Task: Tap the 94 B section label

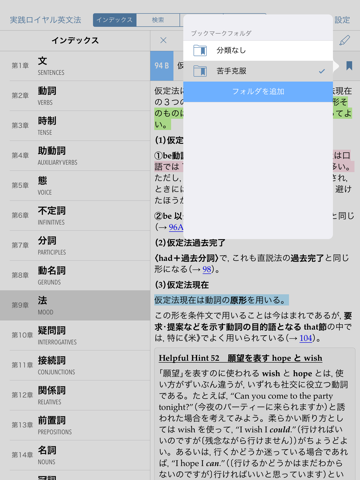Action: coord(162,66)
